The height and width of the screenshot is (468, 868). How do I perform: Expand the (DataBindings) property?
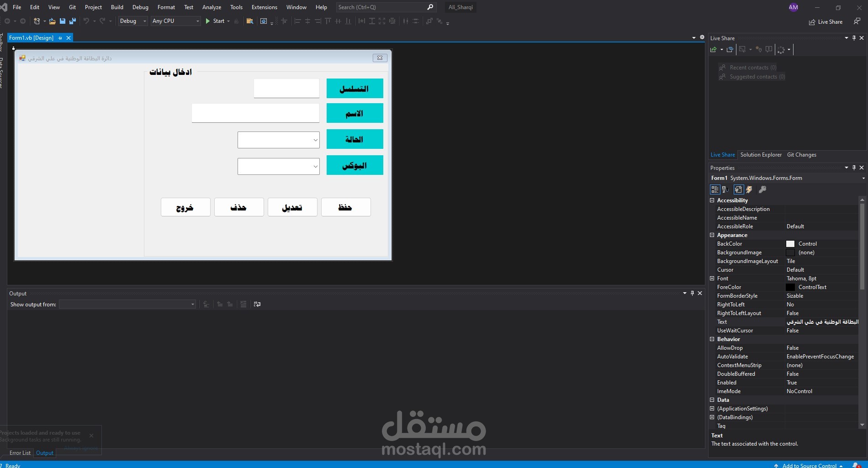[x=712, y=417]
